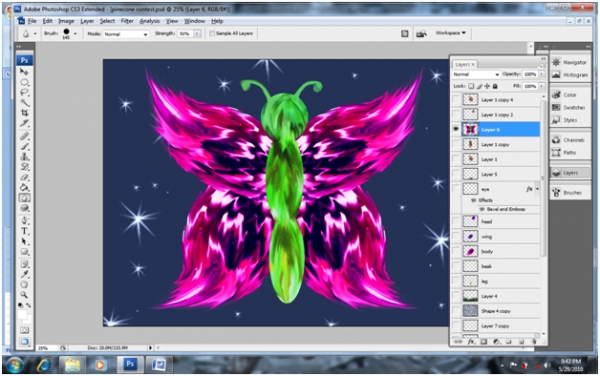600x376 pixels.
Task: Select the Brush tool
Action: 24,146
